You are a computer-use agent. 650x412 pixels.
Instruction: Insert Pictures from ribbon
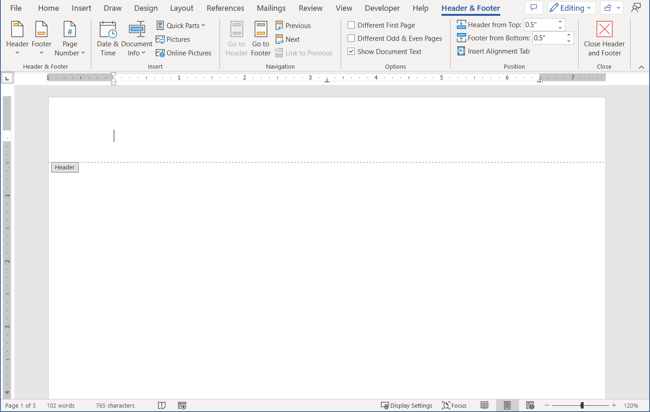[x=173, y=39]
